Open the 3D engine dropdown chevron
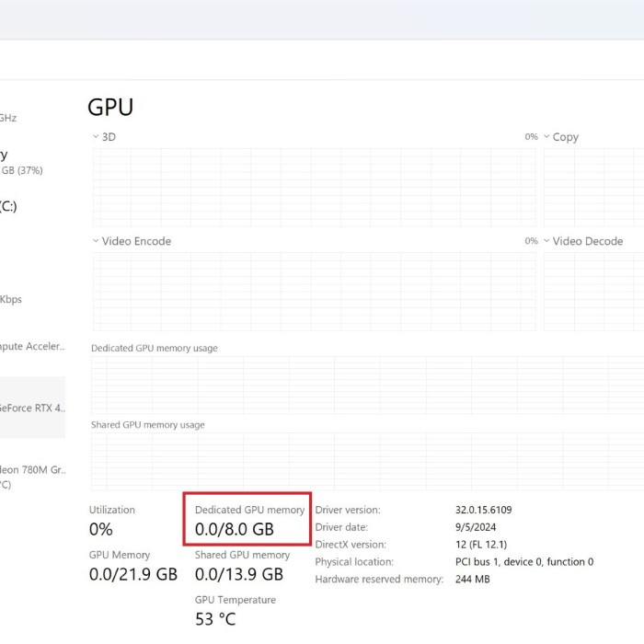 [96, 137]
